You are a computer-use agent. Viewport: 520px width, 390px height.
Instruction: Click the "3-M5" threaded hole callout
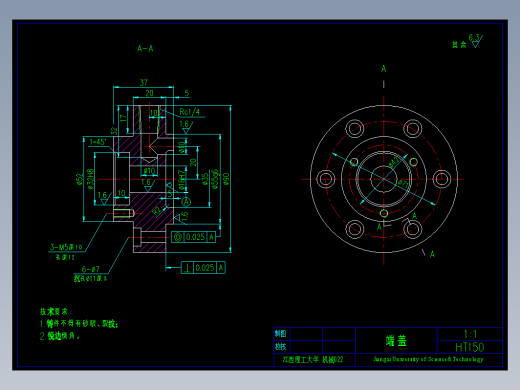[x=66, y=247]
